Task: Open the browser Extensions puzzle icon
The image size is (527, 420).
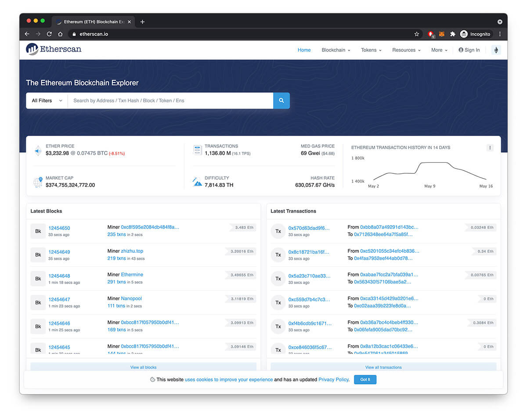Action: click(x=452, y=34)
